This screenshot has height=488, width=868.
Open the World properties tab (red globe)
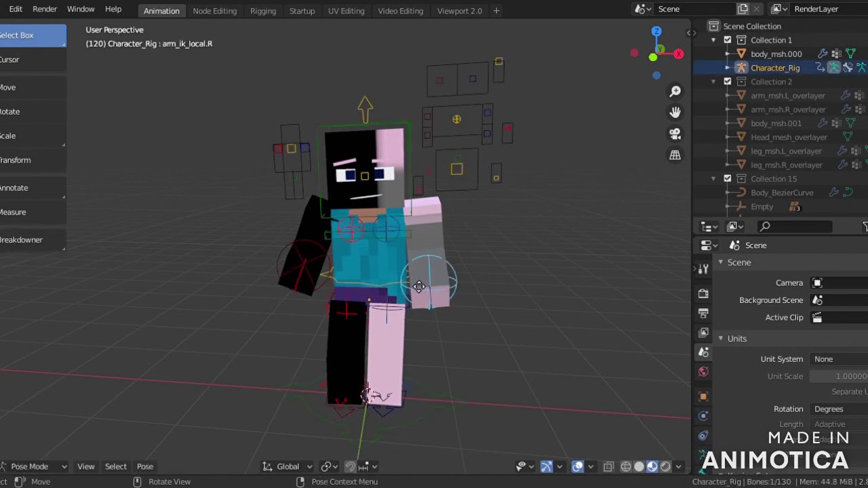(703, 372)
